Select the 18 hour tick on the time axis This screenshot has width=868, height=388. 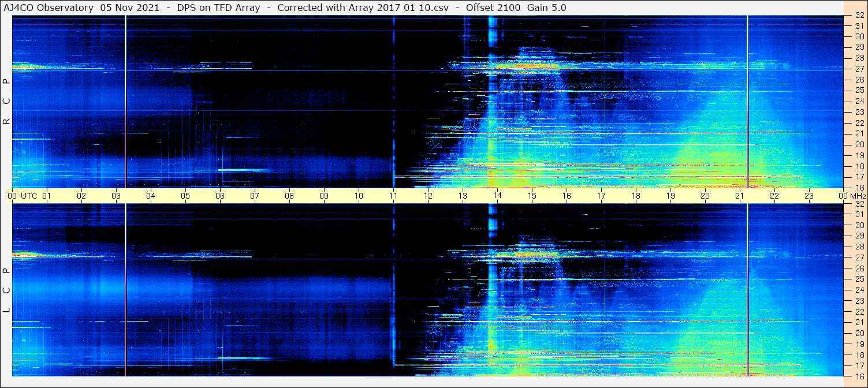[636, 196]
